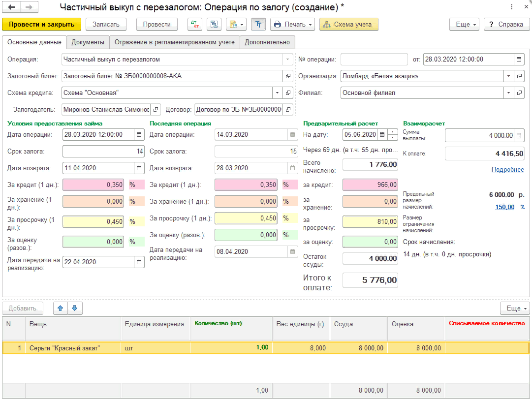Click the Срок залога input field
This screenshot has height=402, width=532.
point(103,151)
